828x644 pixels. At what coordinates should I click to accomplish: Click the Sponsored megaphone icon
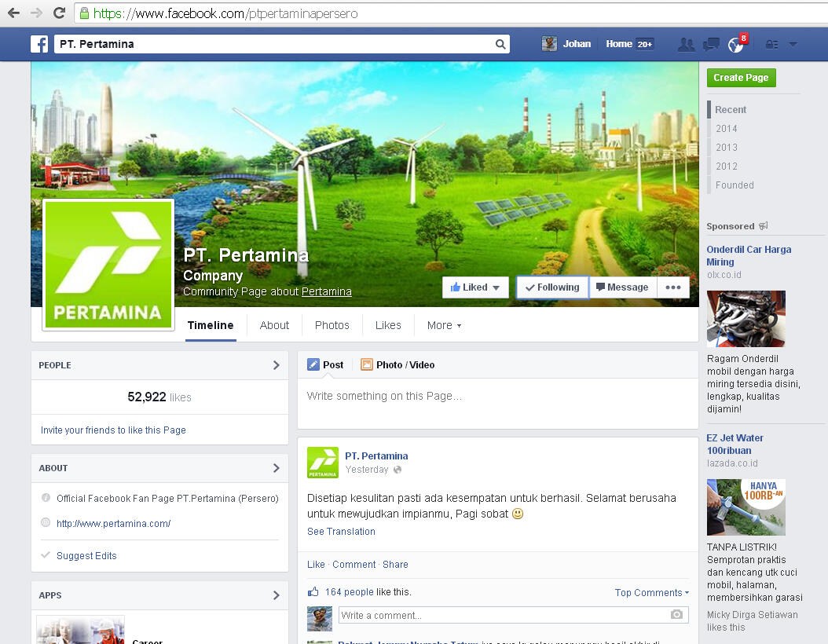click(763, 226)
